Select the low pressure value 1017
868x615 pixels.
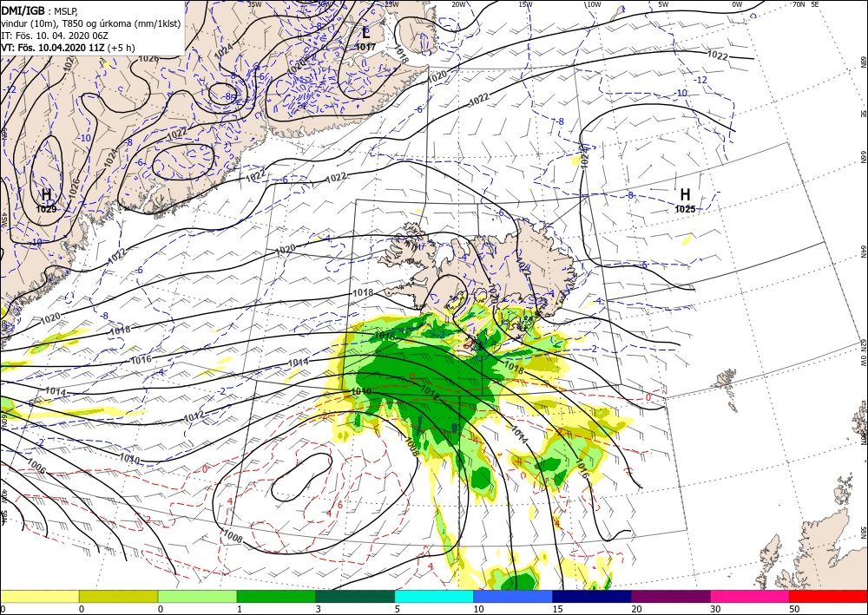(366, 48)
